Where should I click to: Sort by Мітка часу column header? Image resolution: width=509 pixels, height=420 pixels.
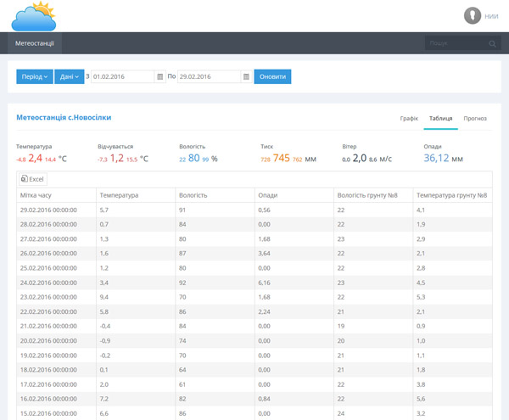click(x=57, y=195)
